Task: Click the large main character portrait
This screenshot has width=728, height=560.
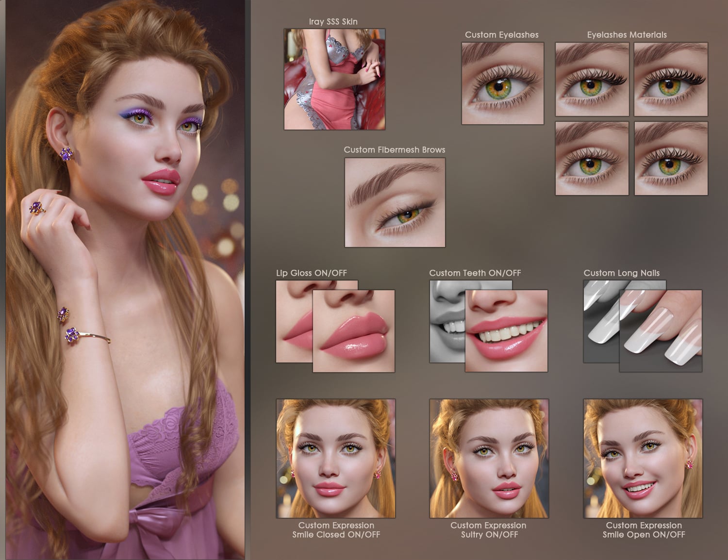Action: 125,280
